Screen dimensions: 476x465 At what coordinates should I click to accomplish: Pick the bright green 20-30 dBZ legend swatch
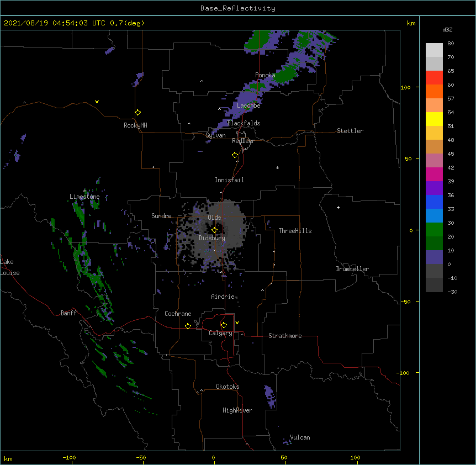coord(434,230)
